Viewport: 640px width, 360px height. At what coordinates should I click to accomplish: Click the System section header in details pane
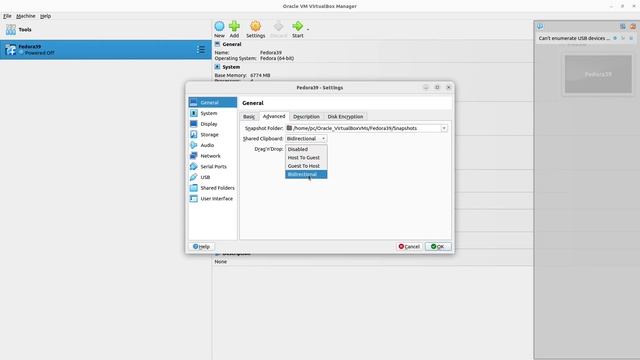231,67
